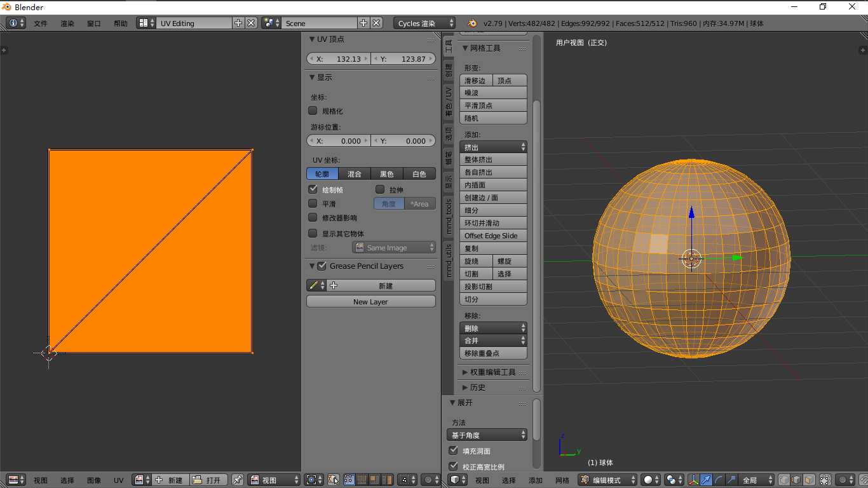The width and height of the screenshot is (868, 488).
Task: Select face select mode in 3D view
Action: coord(809,480)
